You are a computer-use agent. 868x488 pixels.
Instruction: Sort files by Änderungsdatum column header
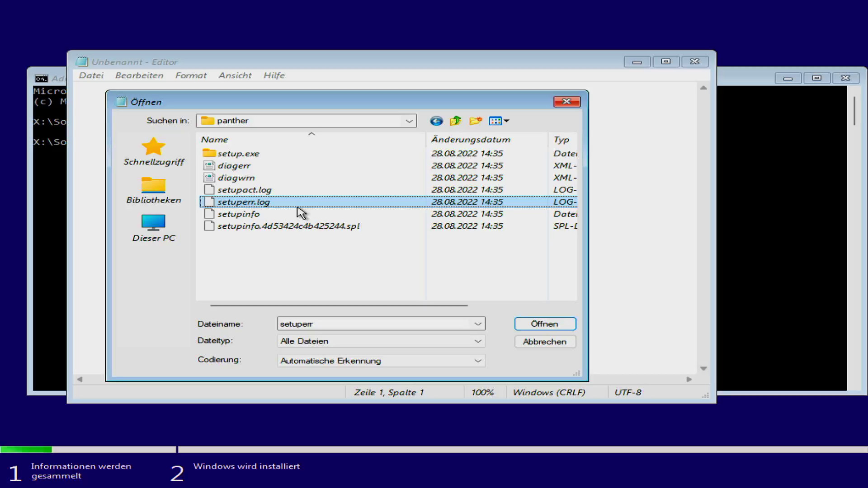[x=487, y=140]
